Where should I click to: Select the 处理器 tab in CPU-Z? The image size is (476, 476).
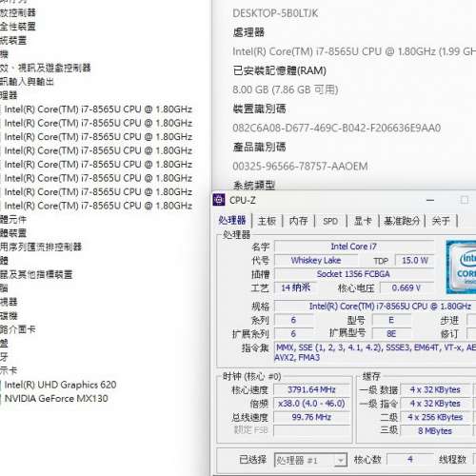pos(232,220)
